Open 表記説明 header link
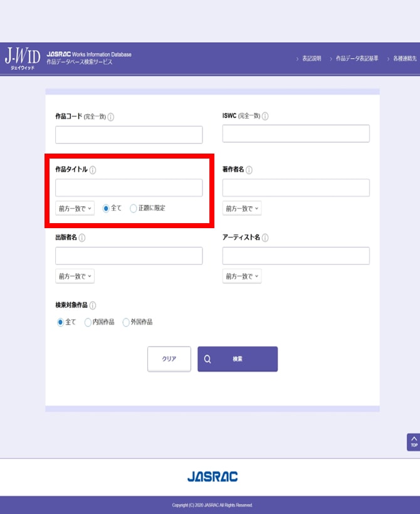420x514 pixels. [x=311, y=58]
